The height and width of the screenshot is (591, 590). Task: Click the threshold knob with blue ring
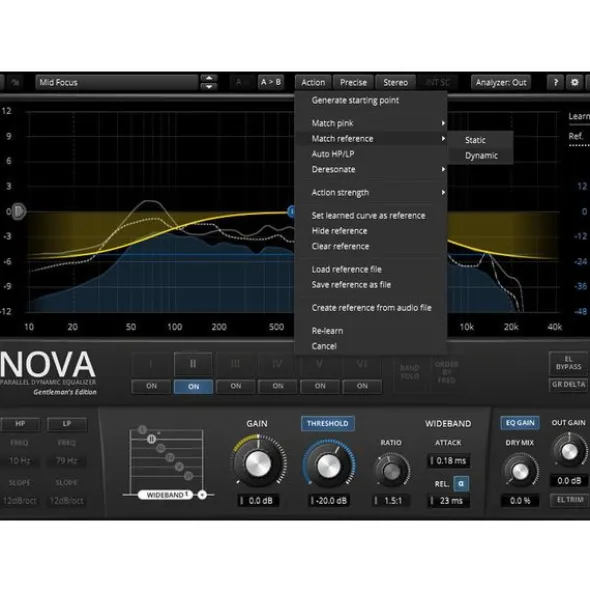(329, 466)
